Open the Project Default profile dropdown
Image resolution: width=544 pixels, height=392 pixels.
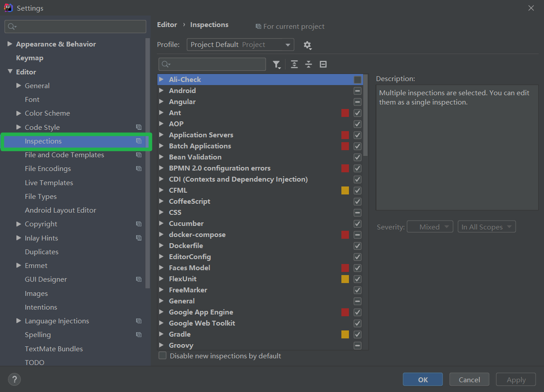(x=240, y=45)
